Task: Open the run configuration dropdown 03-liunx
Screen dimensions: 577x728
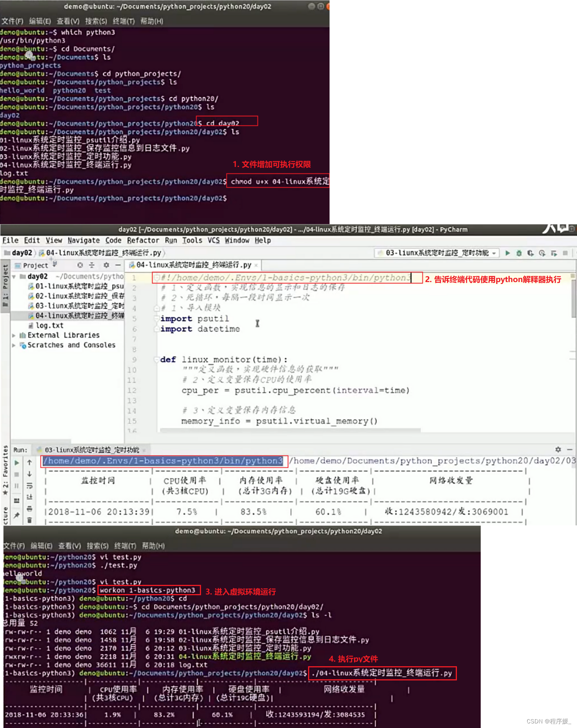Action: pyautogui.click(x=437, y=253)
